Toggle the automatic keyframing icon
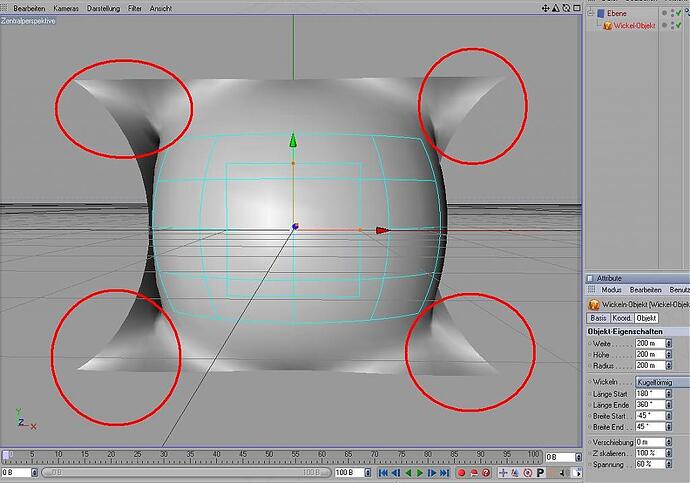 pos(474,473)
